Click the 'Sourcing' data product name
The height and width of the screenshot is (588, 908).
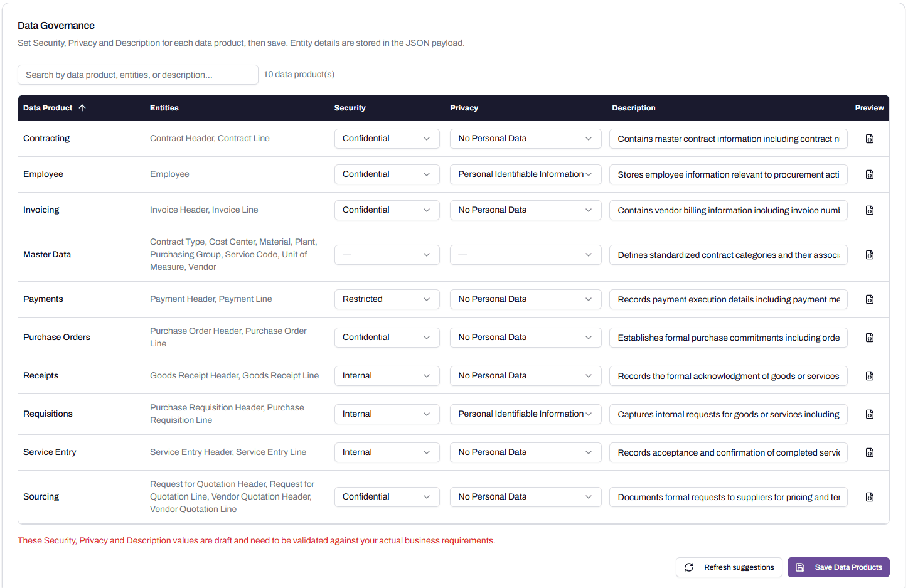41,497
